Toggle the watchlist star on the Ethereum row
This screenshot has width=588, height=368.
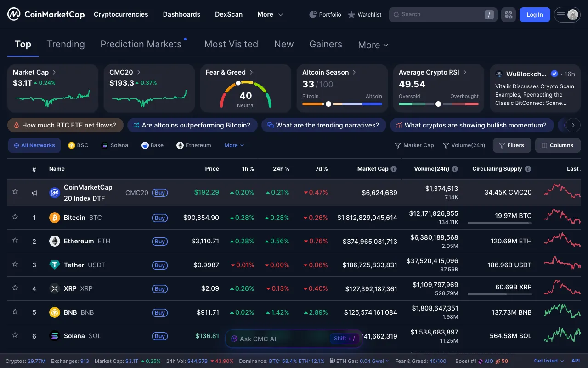click(15, 241)
